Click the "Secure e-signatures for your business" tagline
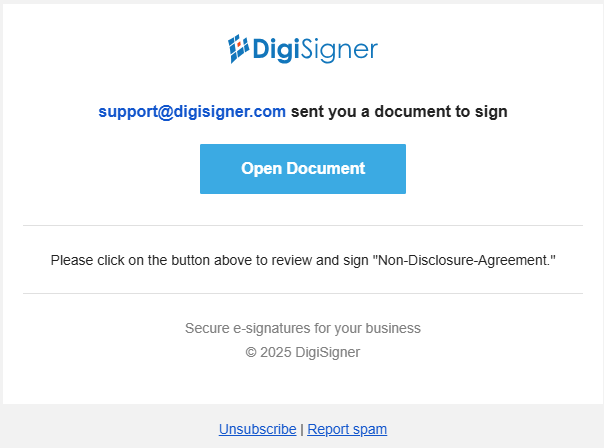The image size is (604, 448). tap(303, 328)
